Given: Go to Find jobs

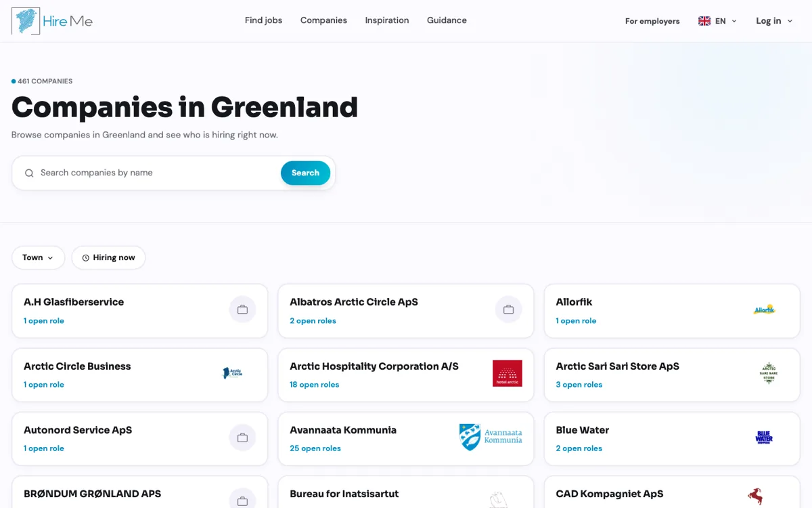Looking at the screenshot, I should (x=263, y=20).
